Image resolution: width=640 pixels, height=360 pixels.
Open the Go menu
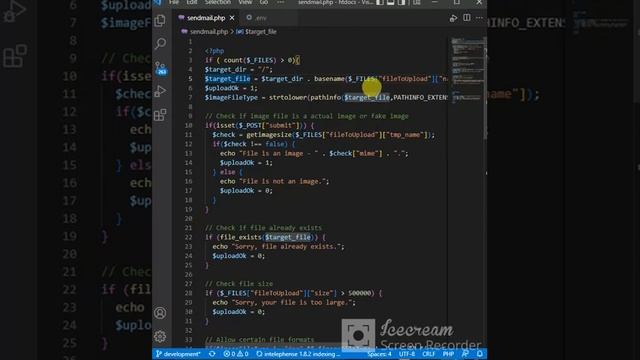tap(264, 2)
